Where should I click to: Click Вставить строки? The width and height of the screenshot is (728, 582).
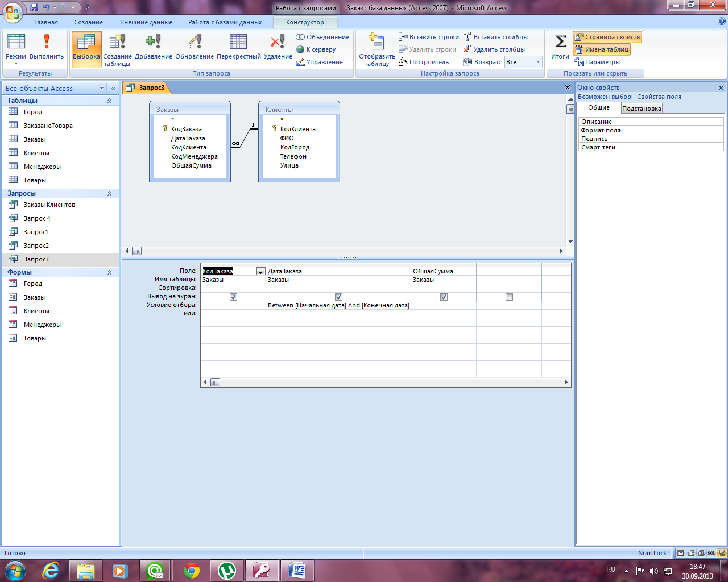[x=429, y=37]
